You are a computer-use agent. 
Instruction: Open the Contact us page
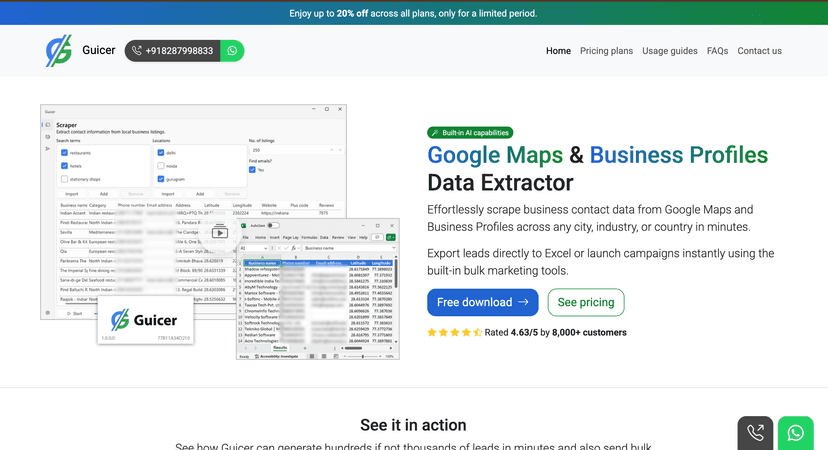[759, 51]
